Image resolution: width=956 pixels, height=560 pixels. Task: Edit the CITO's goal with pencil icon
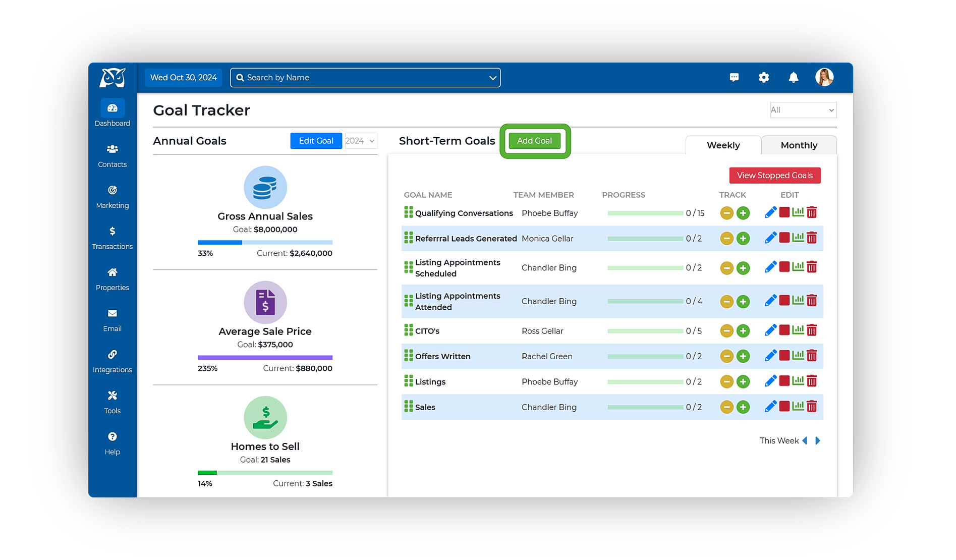tap(770, 330)
